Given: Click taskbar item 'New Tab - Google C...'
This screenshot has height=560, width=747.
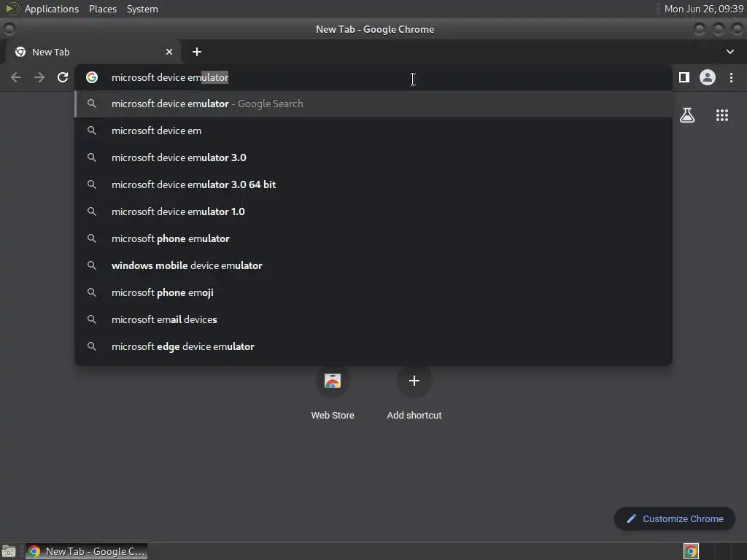Looking at the screenshot, I should pos(86,551).
